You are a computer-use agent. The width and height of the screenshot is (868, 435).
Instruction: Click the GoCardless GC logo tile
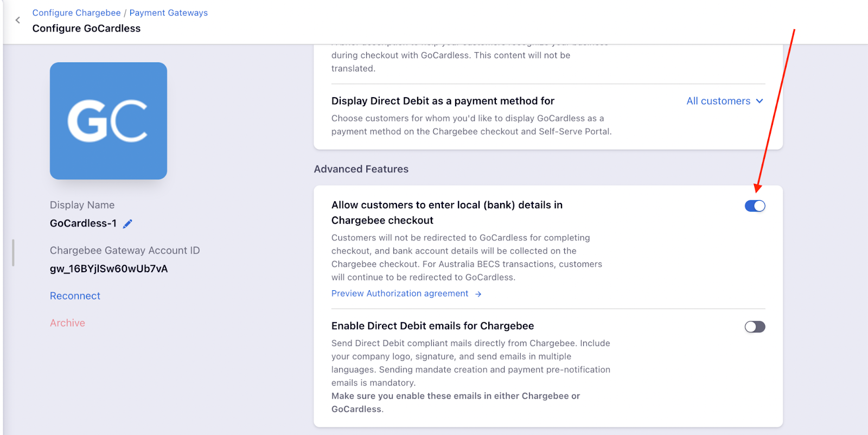point(108,121)
